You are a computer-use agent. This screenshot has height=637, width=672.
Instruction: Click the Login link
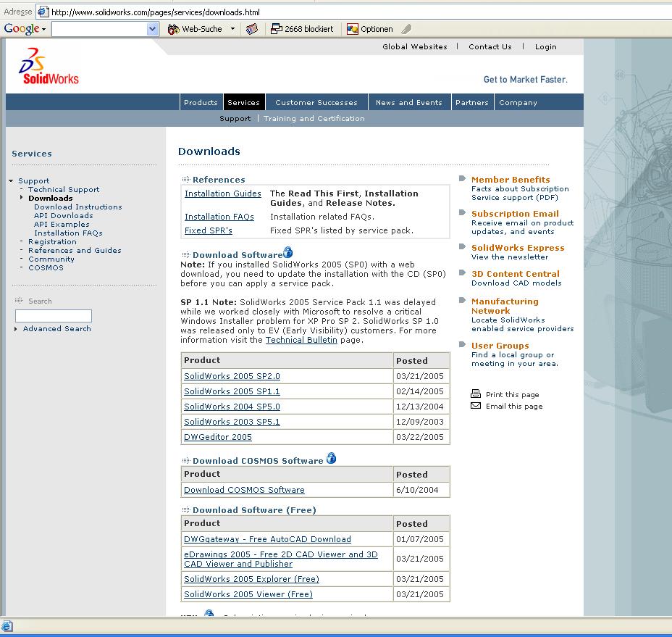(x=545, y=47)
